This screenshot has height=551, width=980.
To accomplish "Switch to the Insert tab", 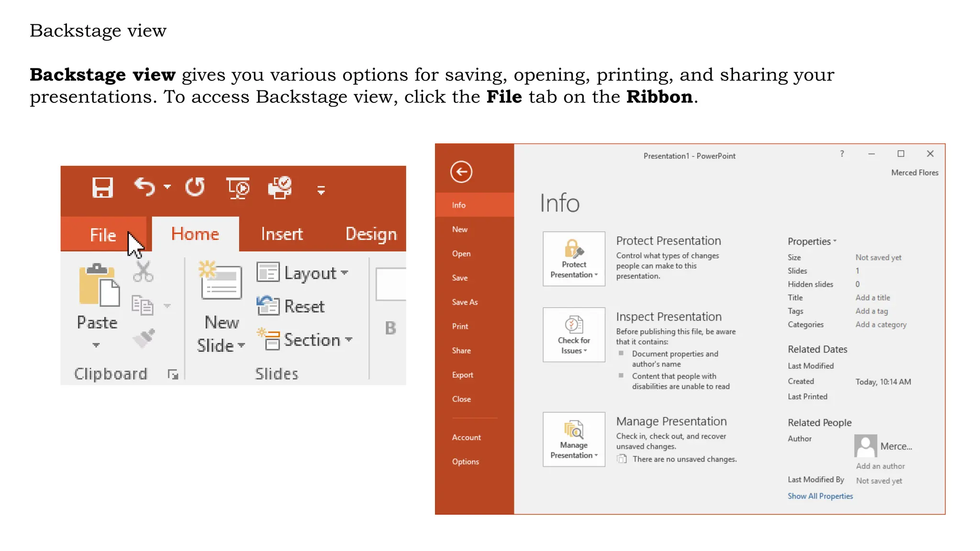I will click(282, 234).
